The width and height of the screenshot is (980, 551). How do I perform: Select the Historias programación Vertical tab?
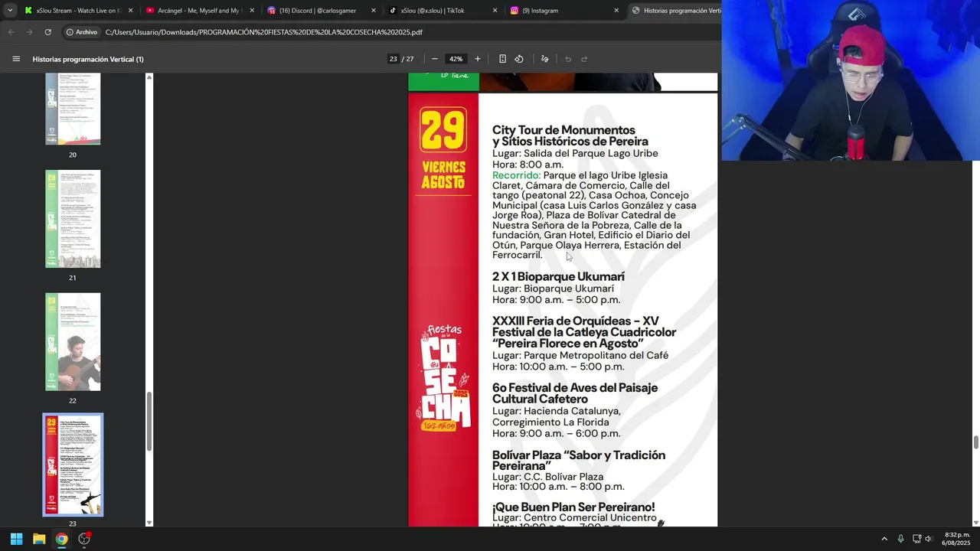pos(675,11)
